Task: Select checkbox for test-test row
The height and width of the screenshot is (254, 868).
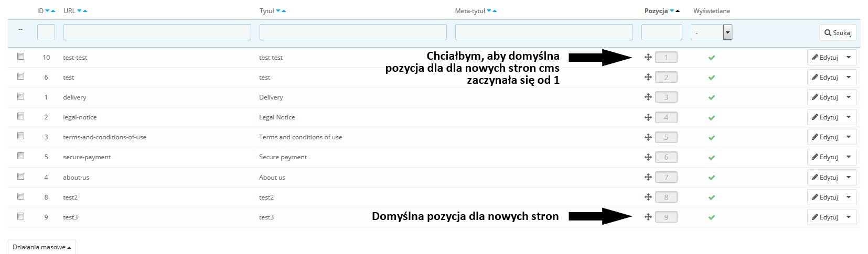Action: pyautogui.click(x=21, y=56)
